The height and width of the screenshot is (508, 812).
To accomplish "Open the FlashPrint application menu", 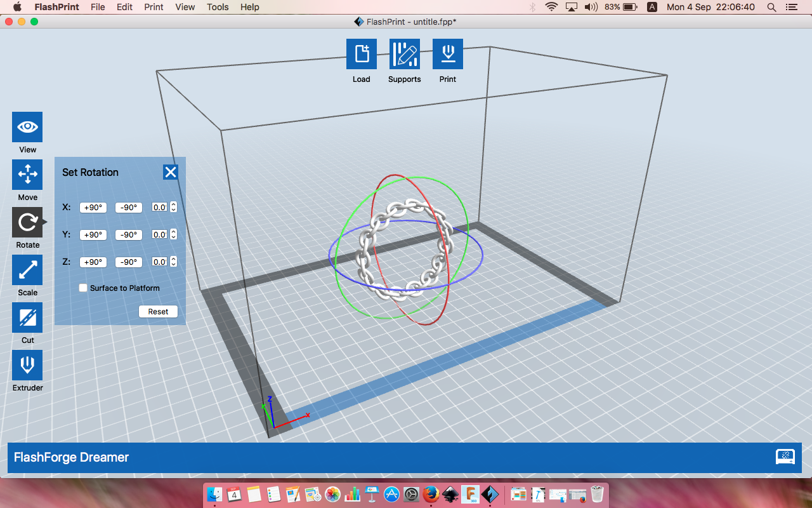I will point(56,7).
